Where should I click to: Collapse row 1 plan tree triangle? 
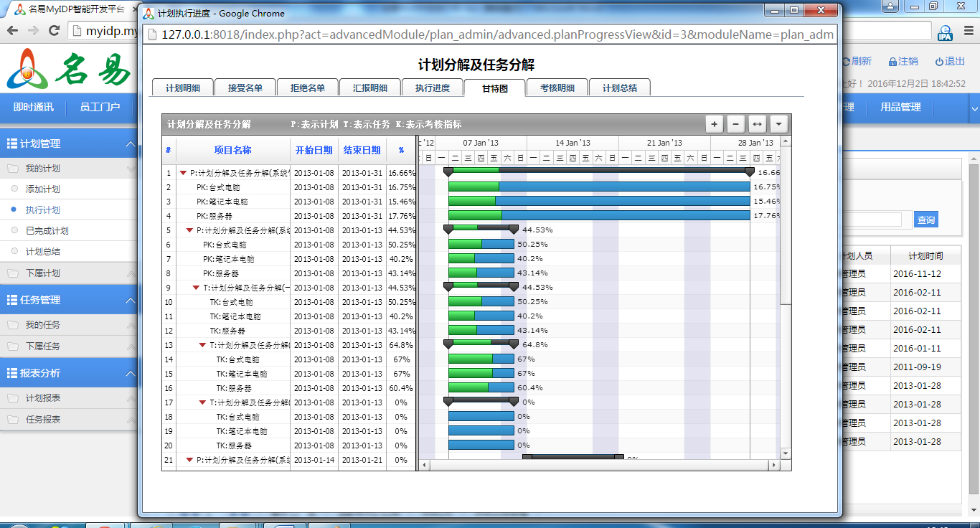tap(184, 173)
